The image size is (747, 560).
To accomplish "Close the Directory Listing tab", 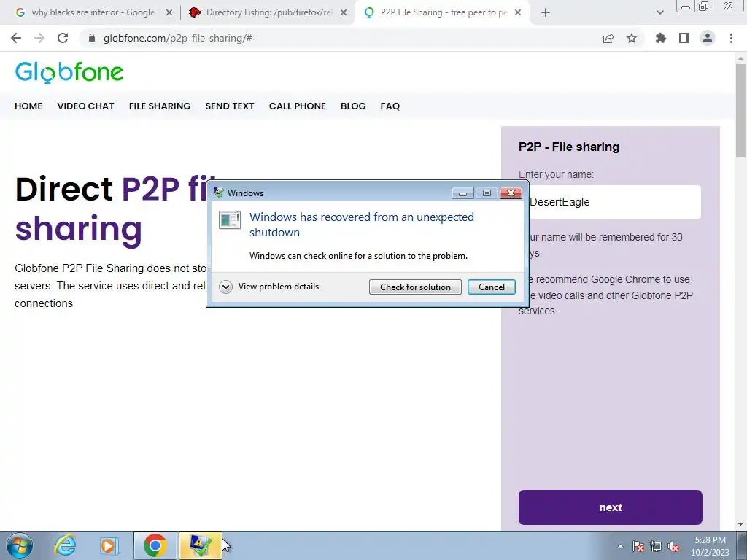I will (x=344, y=12).
